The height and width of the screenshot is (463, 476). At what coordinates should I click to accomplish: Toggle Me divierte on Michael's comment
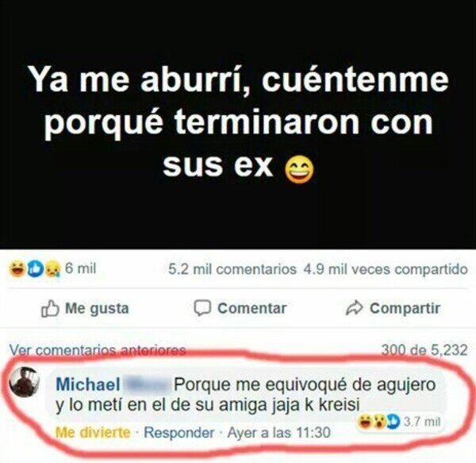(93, 432)
